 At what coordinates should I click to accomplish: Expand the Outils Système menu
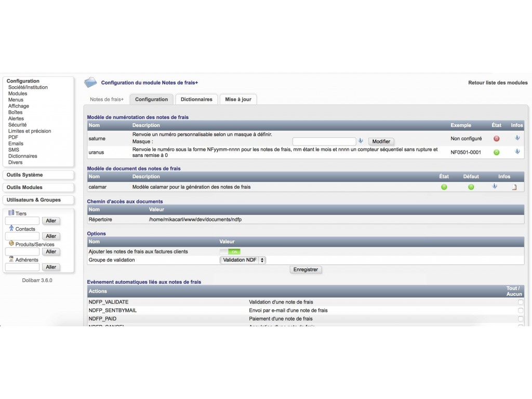click(x=38, y=175)
